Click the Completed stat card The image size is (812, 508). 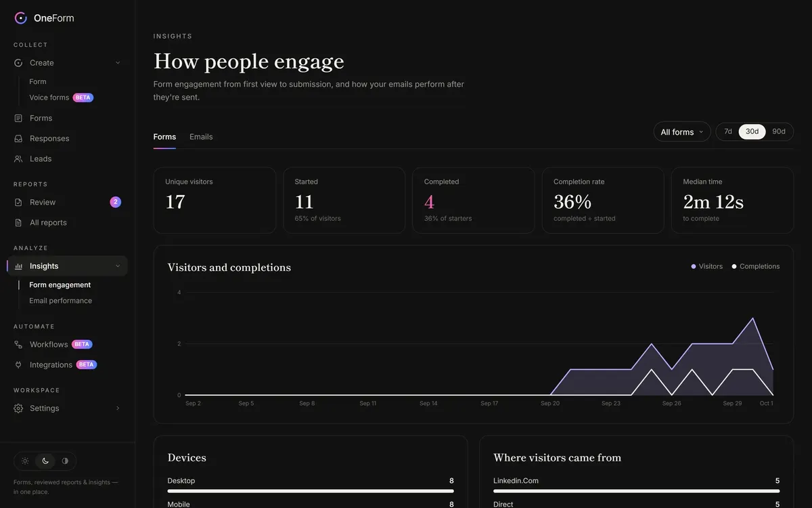(x=474, y=200)
